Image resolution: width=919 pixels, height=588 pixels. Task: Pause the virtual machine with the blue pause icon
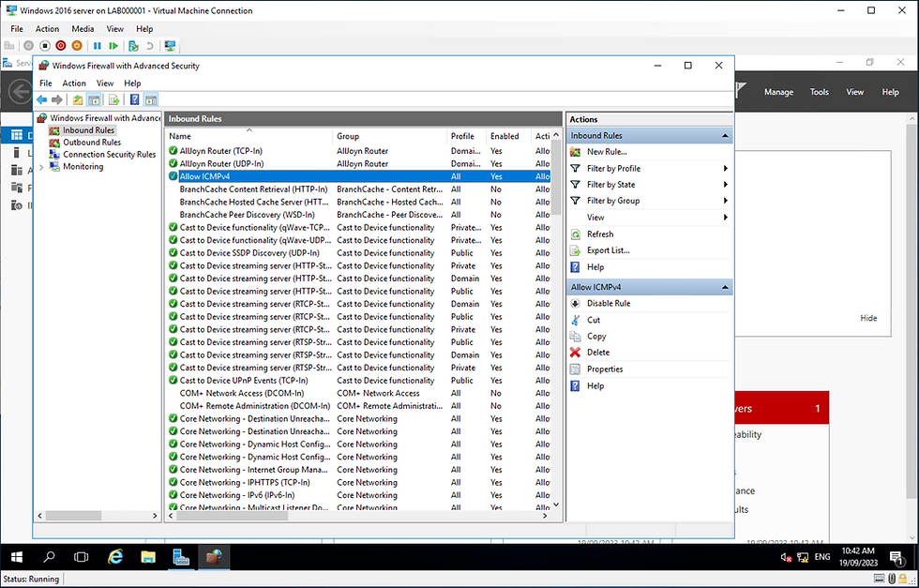click(x=98, y=46)
